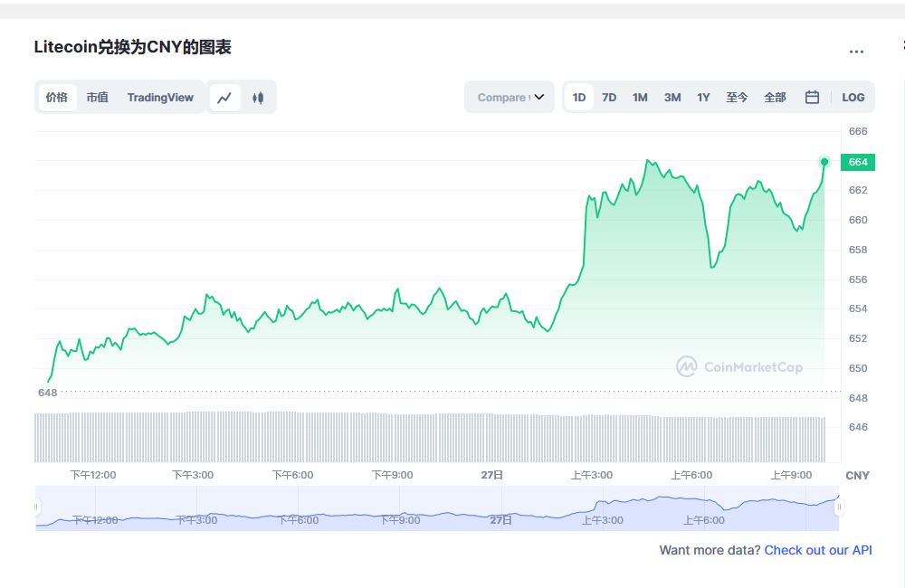The image size is (905, 588).
Task: Click the 660 y-axis value
Action: click(x=858, y=220)
